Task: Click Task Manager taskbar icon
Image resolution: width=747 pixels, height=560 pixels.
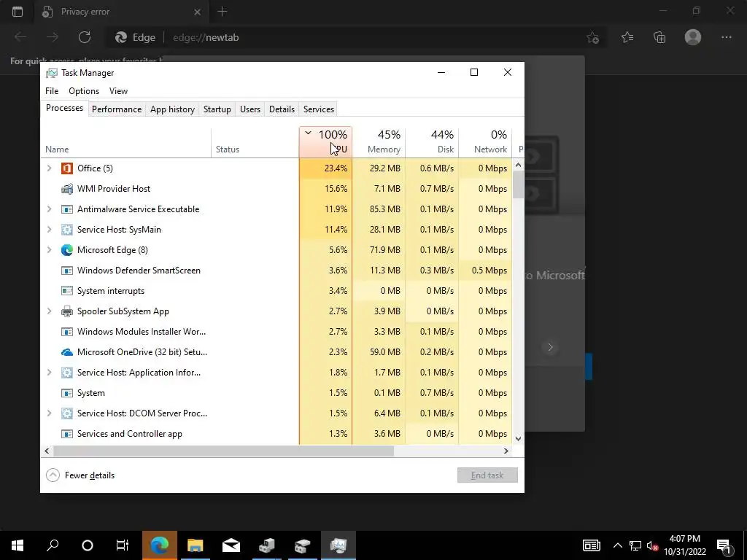Action: coord(338,545)
